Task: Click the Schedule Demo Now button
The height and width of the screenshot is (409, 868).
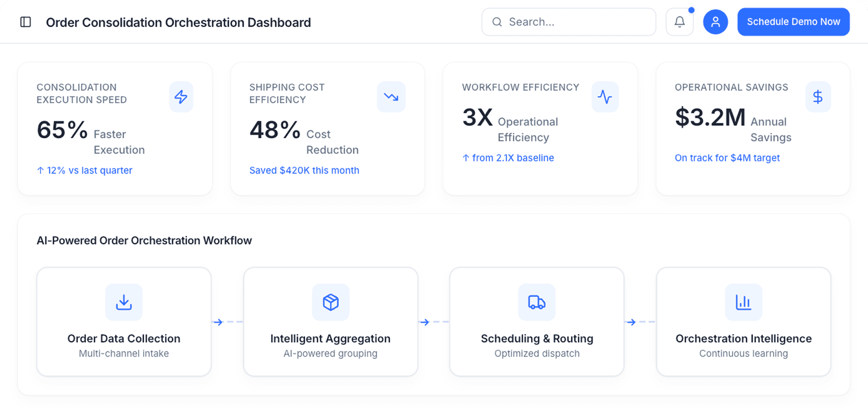Action: point(793,21)
